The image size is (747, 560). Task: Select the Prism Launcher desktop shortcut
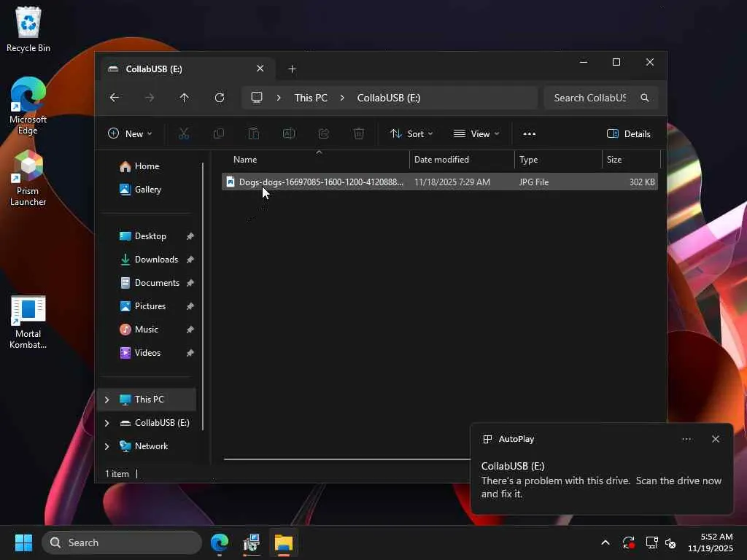tap(28, 178)
